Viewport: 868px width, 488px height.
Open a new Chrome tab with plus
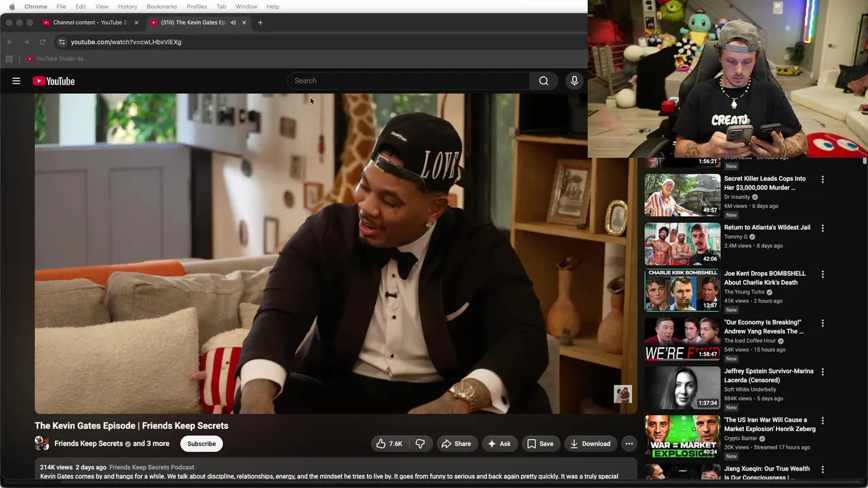click(x=260, y=22)
